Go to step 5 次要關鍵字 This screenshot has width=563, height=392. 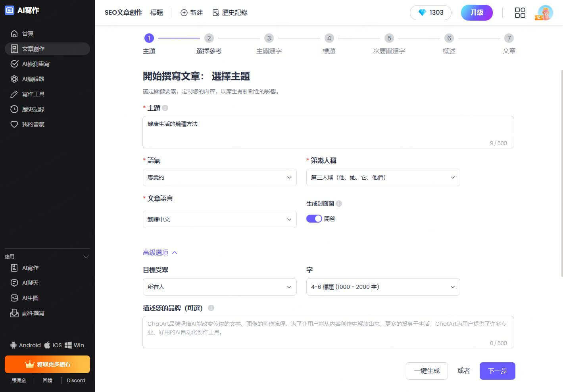[389, 43]
